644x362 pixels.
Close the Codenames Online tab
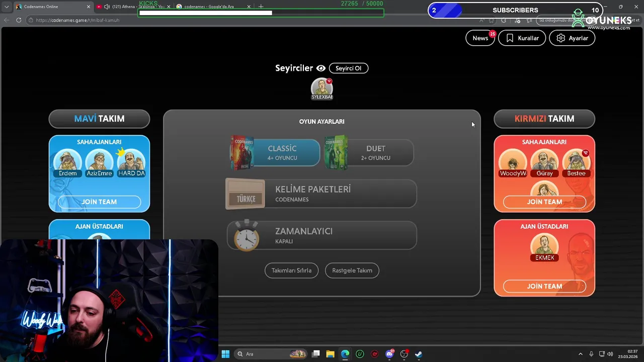[x=89, y=7]
